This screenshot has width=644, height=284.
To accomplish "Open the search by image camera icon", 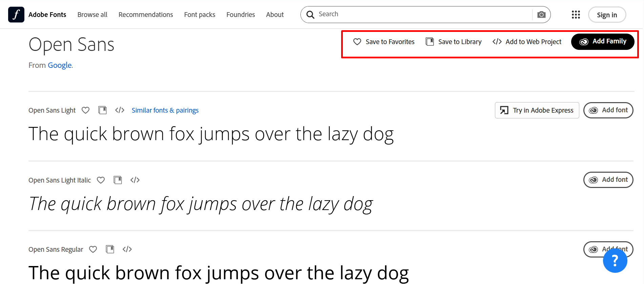I will (x=541, y=15).
